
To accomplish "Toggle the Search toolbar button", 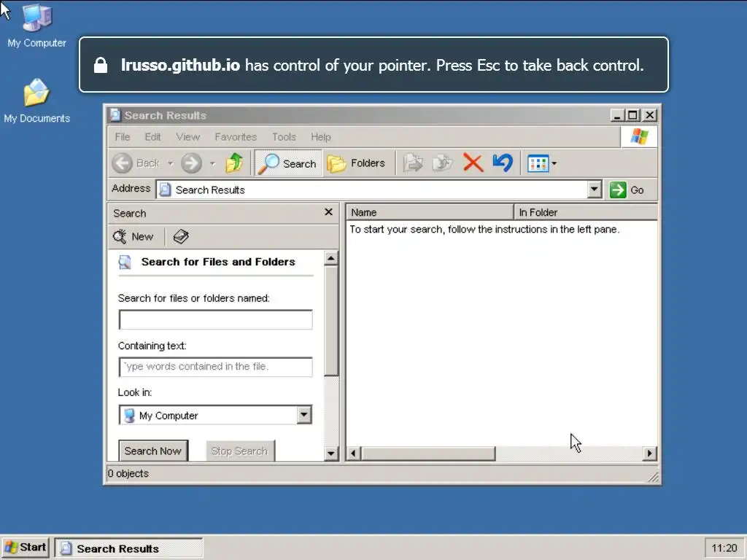I will tap(288, 163).
